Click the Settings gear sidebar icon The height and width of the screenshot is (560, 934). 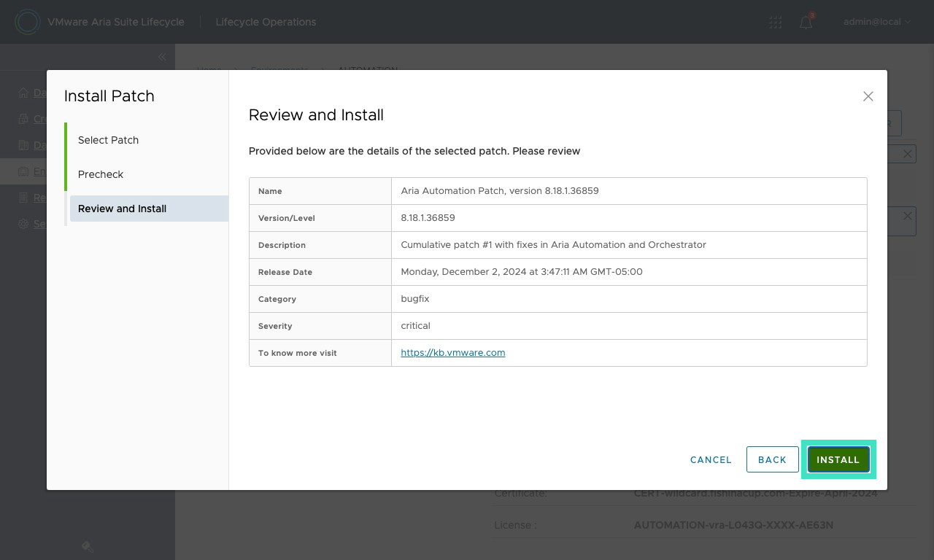click(24, 224)
